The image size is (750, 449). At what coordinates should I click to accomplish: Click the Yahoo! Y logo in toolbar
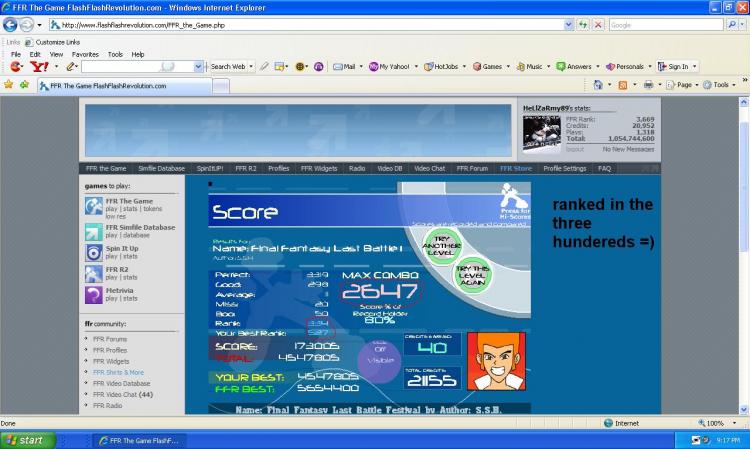point(38,66)
